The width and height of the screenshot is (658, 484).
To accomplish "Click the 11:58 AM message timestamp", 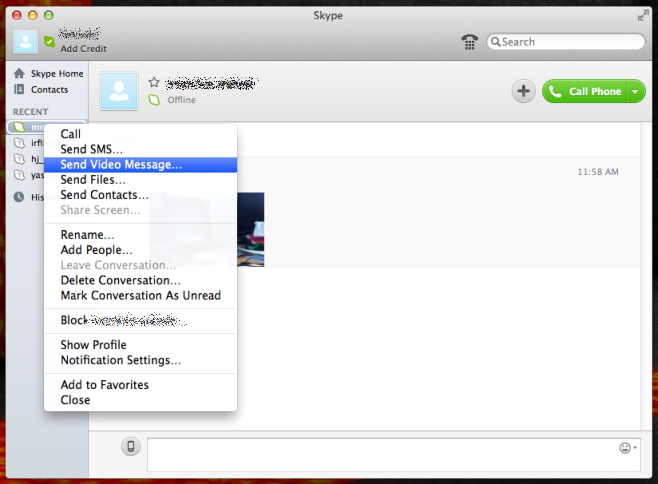I will pos(598,172).
